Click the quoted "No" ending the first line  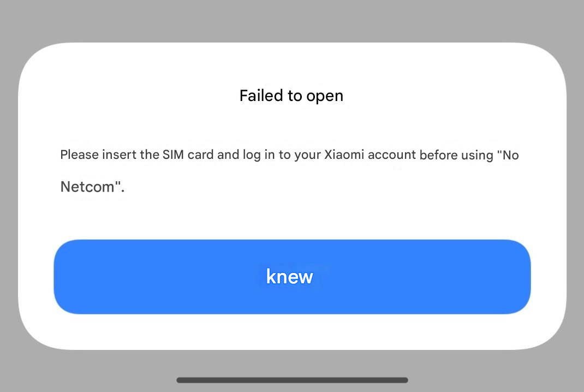tap(508, 155)
